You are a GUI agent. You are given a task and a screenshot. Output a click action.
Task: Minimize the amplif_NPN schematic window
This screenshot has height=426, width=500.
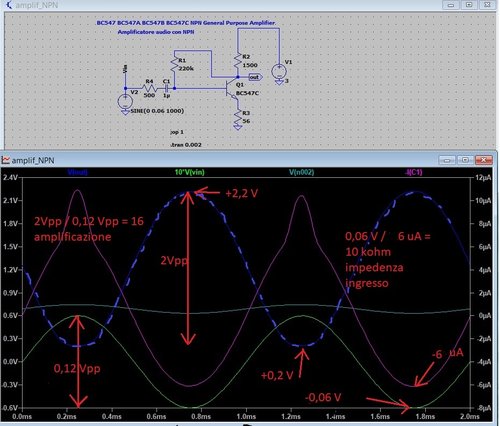pyautogui.click(x=451, y=5)
